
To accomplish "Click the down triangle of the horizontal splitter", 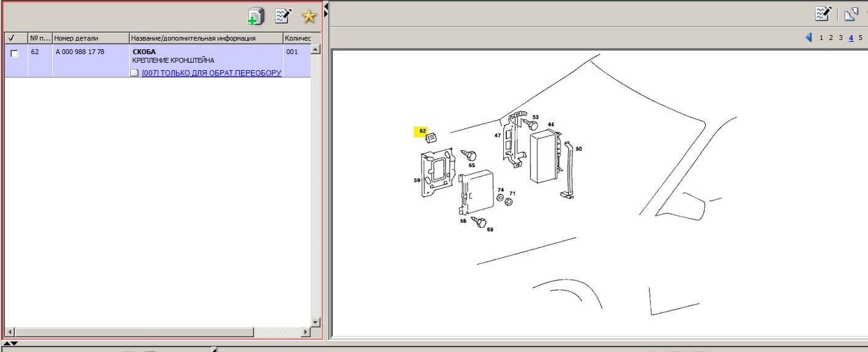I will tap(14, 343).
